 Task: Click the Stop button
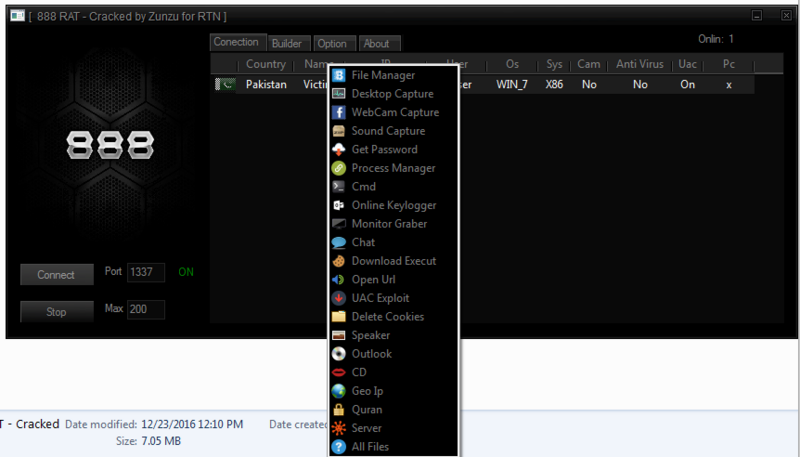(x=57, y=312)
